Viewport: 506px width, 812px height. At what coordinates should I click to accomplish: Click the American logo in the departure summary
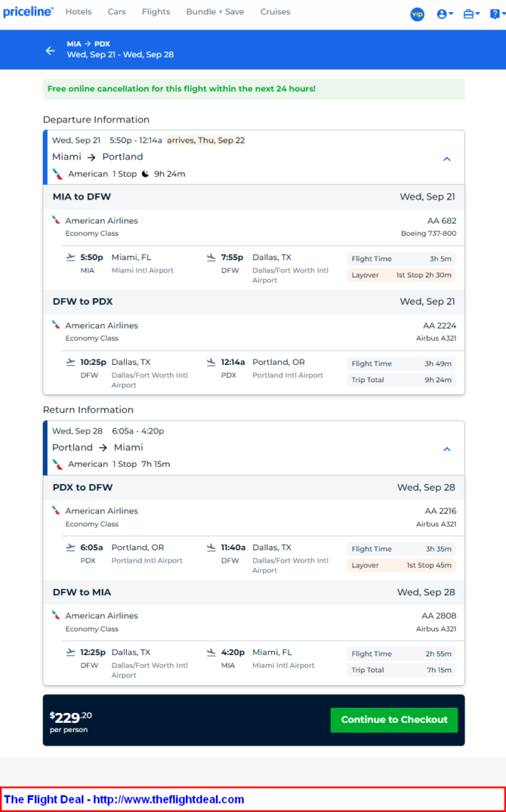coord(58,174)
